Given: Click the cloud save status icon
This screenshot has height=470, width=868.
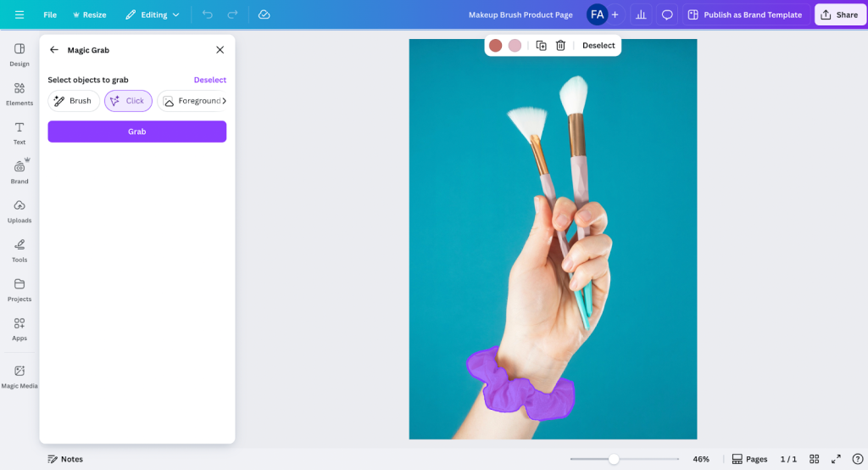Looking at the screenshot, I should click(264, 14).
